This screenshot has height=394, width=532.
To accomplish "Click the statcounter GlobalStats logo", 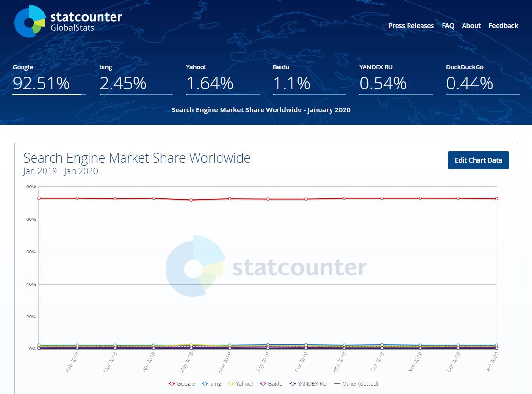I will point(68,22).
